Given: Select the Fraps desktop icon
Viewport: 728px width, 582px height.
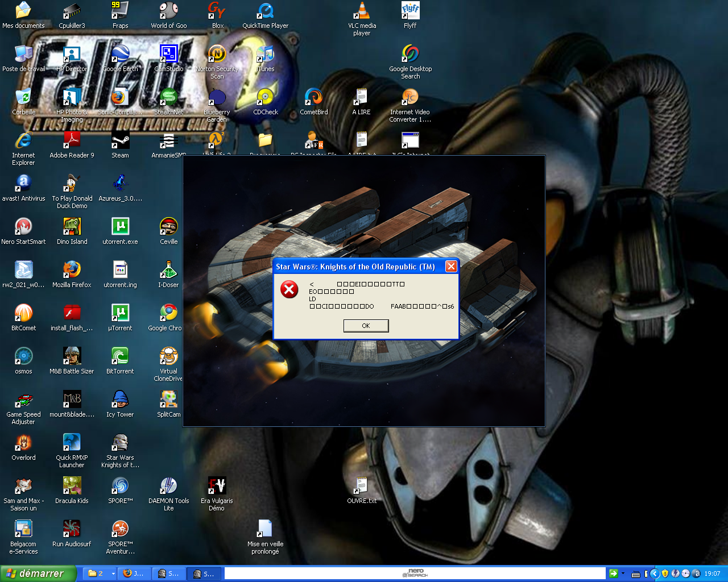Looking at the screenshot, I should click(x=120, y=15).
